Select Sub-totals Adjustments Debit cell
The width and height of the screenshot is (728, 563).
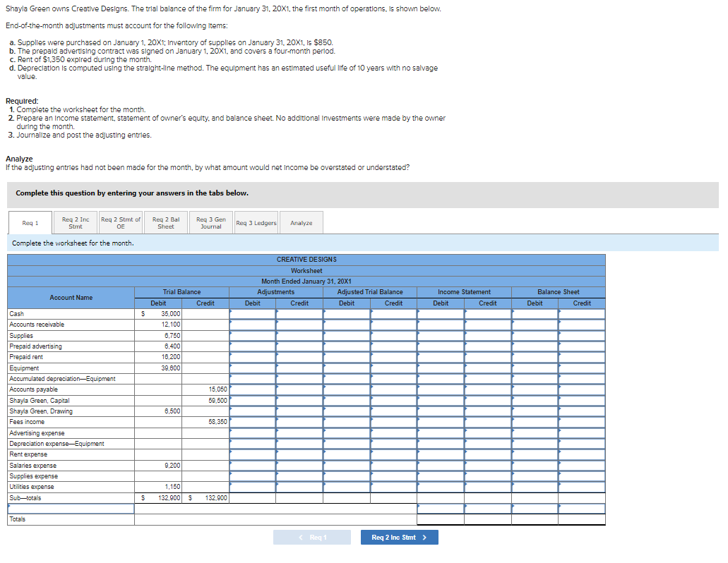click(x=252, y=498)
